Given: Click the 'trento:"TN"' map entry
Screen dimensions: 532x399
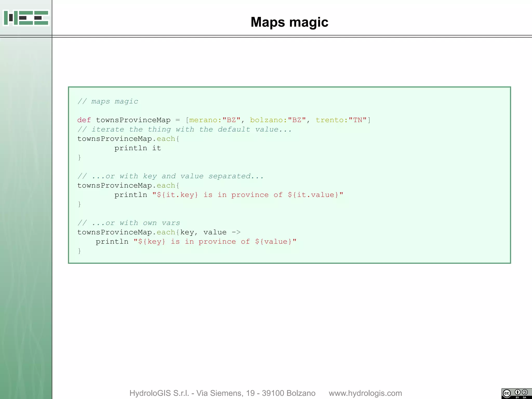Looking at the screenshot, I should click(x=341, y=120).
